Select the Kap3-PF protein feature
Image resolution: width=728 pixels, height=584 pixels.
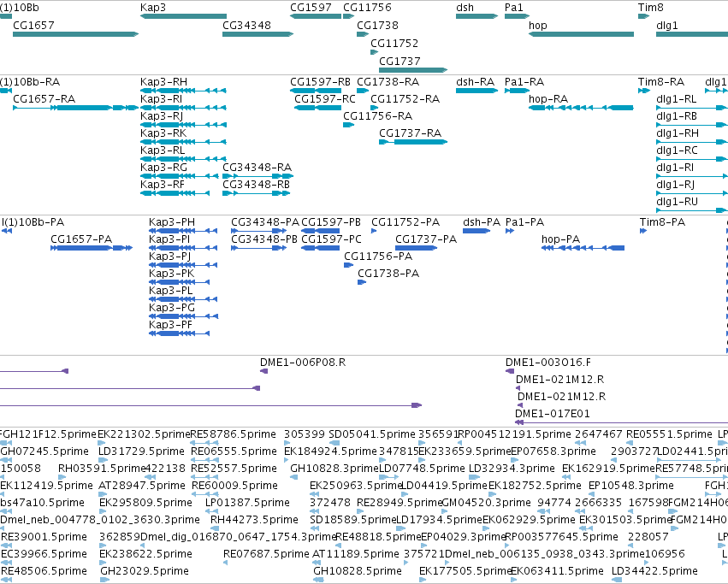click(179, 333)
